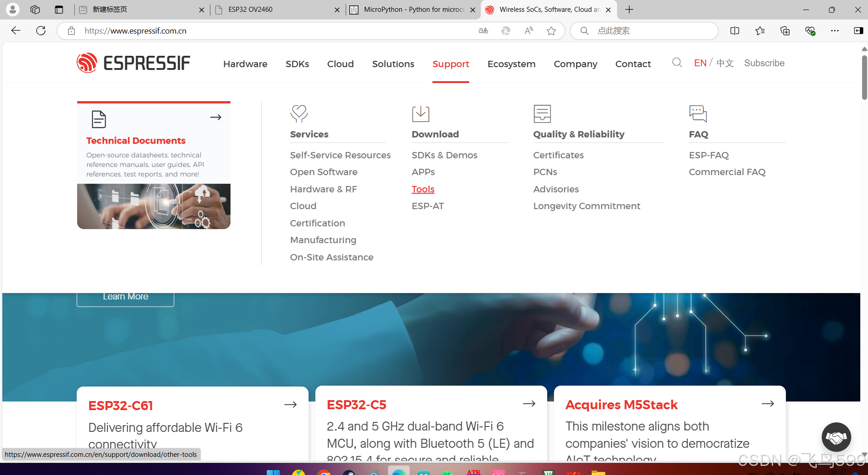Open the browser profile icon
The image size is (868, 475).
pos(13,10)
